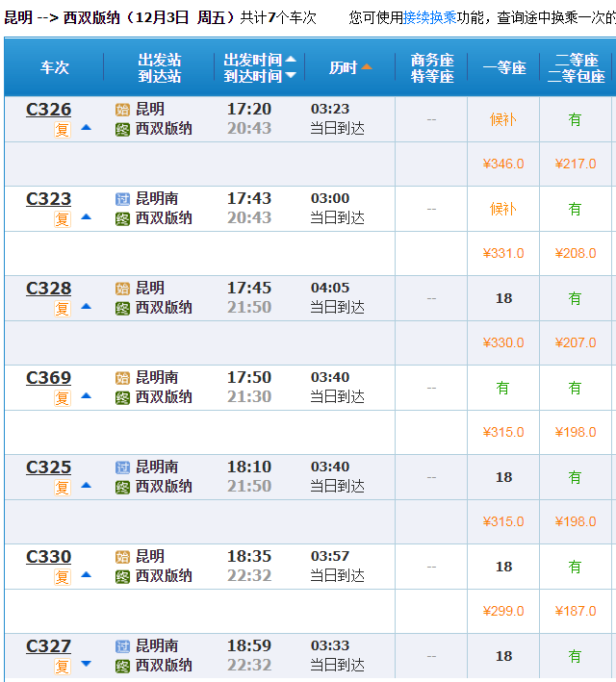This screenshot has width=616, height=682.
Task: Click the 商务座 特等座 column header
Action: 432,68
